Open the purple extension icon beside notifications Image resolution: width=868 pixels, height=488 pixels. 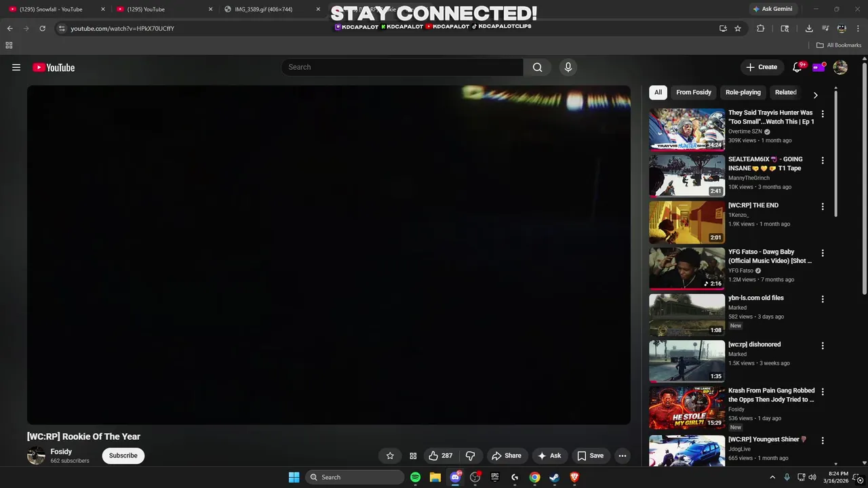(x=818, y=67)
